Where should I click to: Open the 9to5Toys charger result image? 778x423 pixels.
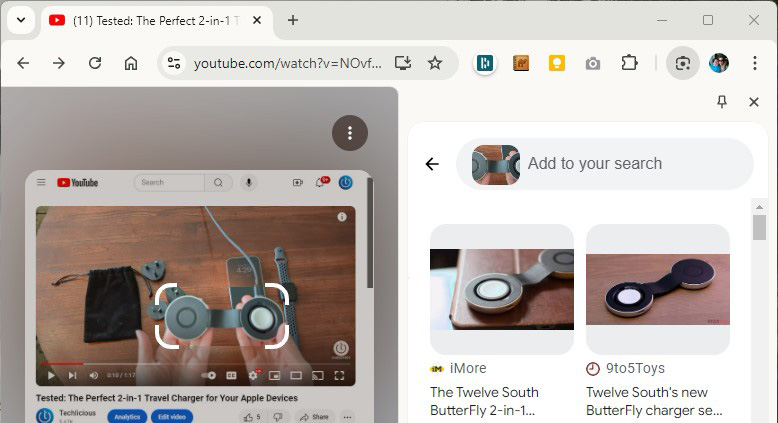[657, 289]
